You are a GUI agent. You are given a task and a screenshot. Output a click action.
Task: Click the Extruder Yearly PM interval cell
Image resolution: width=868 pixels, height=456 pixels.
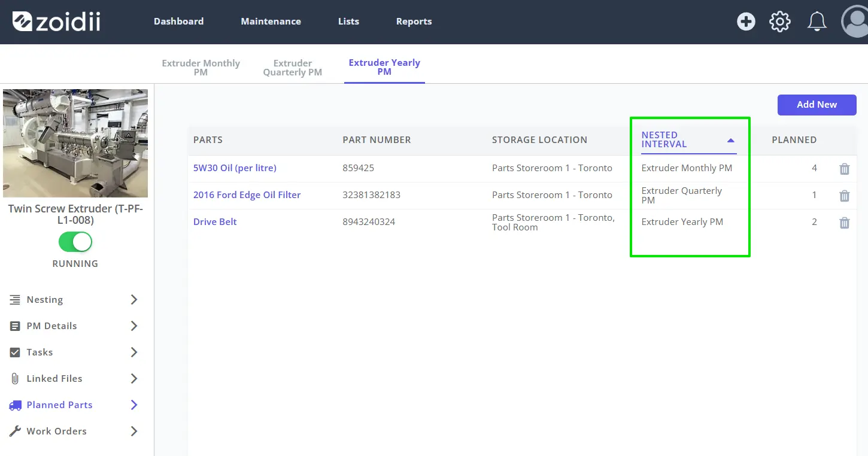coord(682,222)
